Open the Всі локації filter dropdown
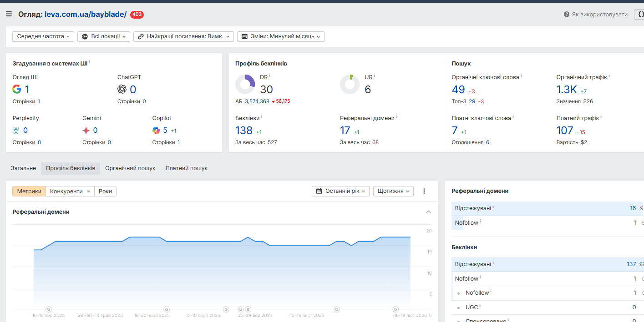This screenshot has height=322, width=644. pos(104,36)
